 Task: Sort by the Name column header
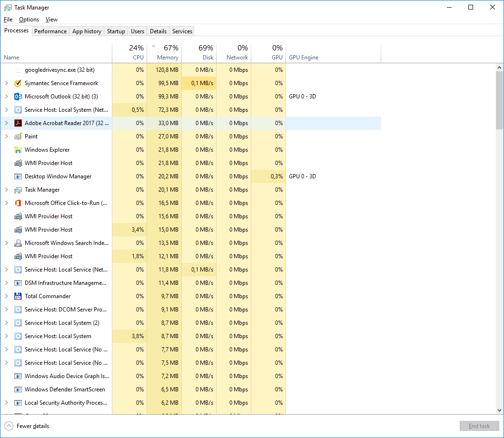tap(57, 53)
